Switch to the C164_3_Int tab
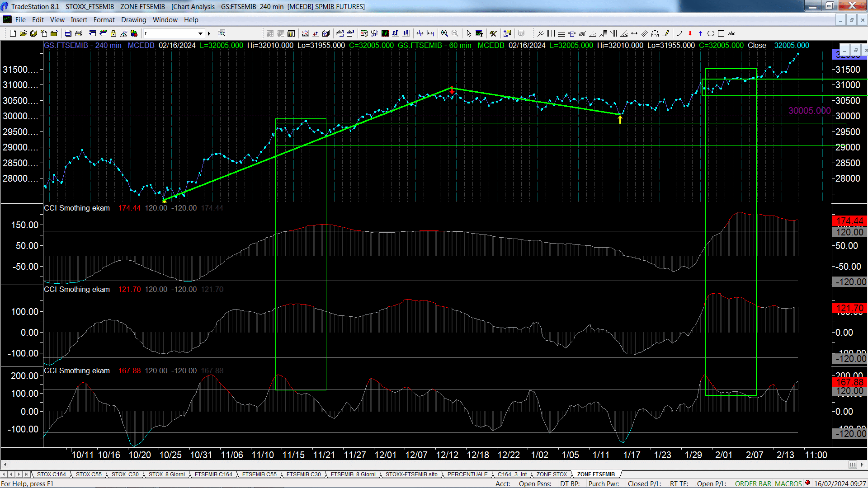Screen dimensions: 868x488 pyautogui.click(x=512, y=474)
